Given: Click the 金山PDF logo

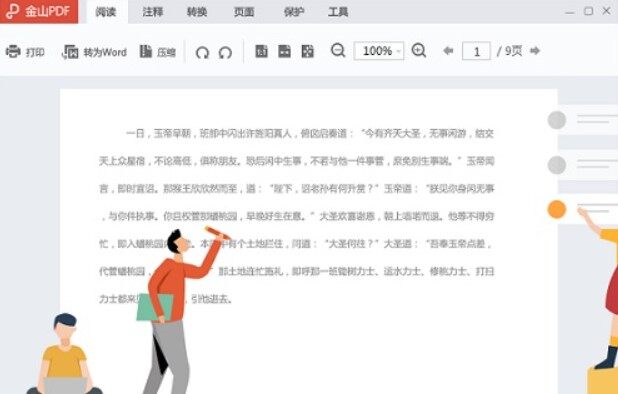Looking at the screenshot, I should coord(38,11).
